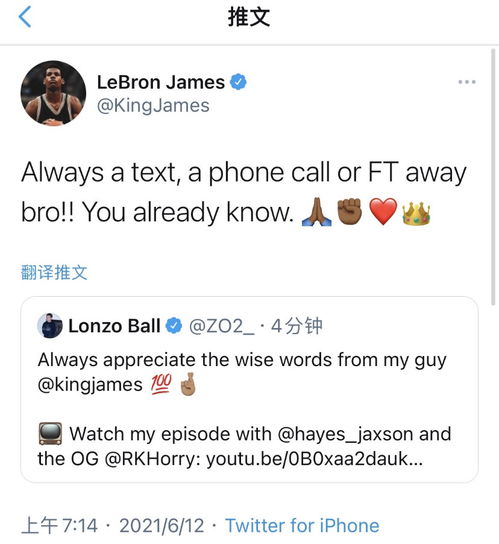Tap Lonzo Ball's verified badge
This screenshot has width=499, height=544.
pyautogui.click(x=174, y=326)
